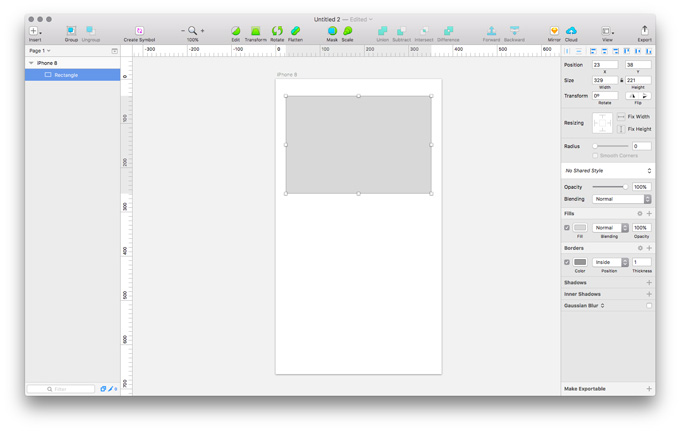Toggle the size proportion lock
This screenshot has width=680, height=431.
pos(621,80)
